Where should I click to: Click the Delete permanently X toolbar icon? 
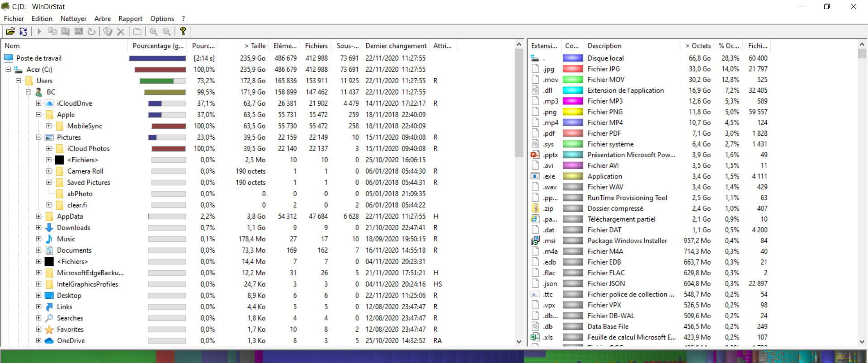coord(121,31)
